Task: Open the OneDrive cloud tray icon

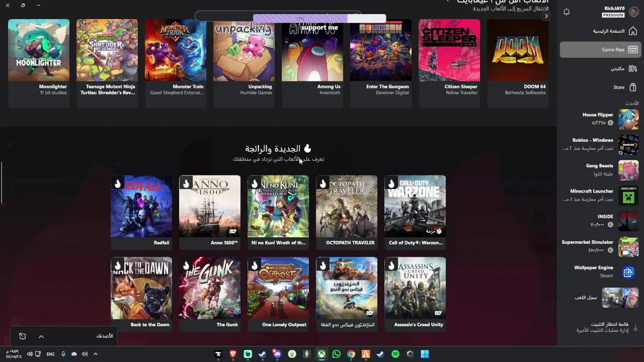Action: (x=74, y=354)
